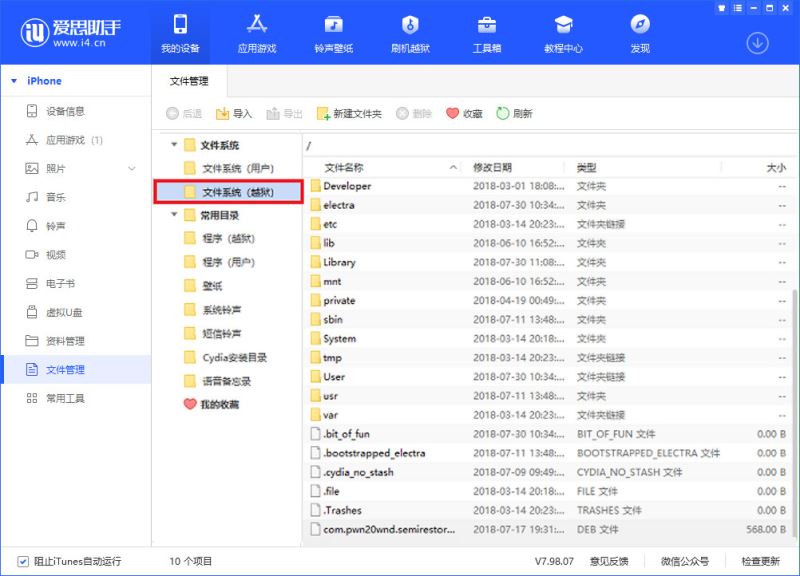800x576 pixels.
Task: Open 应用游戏 (1) in the sidebar
Action: tap(77, 140)
